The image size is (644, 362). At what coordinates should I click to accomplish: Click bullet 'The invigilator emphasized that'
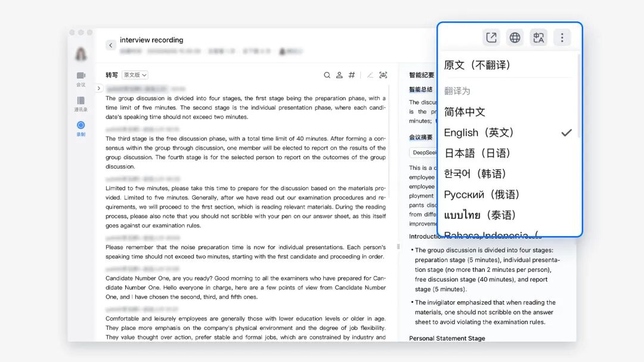[484, 313]
